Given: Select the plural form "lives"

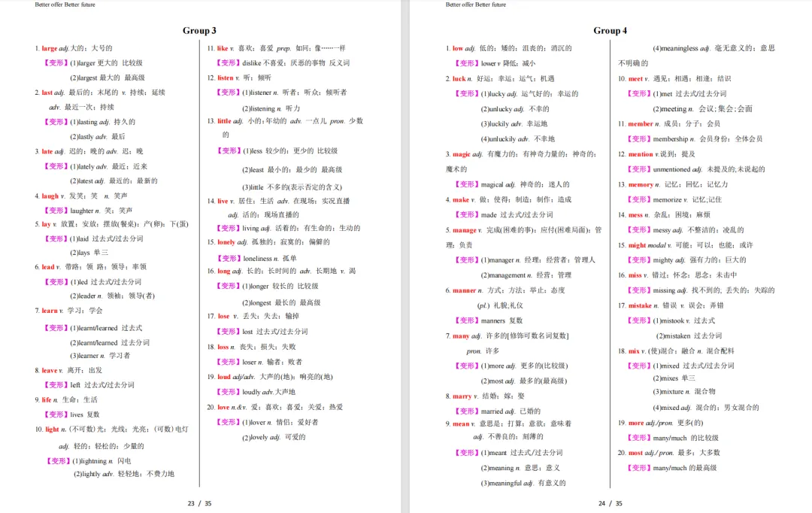Looking at the screenshot, I should click(x=77, y=414).
